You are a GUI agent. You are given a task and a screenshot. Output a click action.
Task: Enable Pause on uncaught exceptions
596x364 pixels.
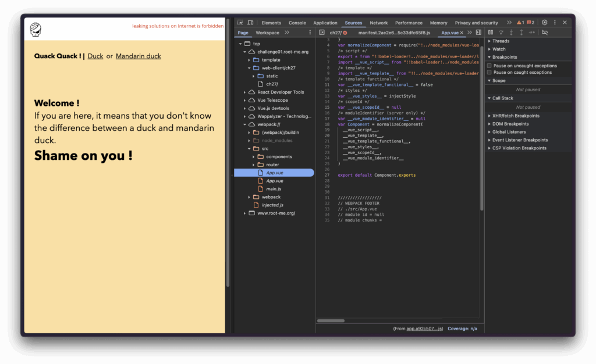tap(489, 66)
